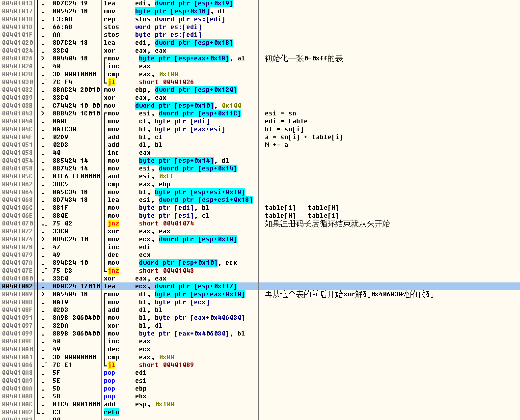Select the highlighted row at address 00401082
The image size is (520, 420).
tap(17, 286)
